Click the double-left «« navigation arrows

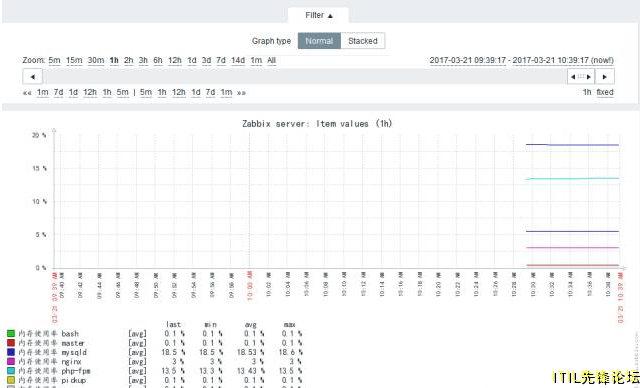pos(27,93)
